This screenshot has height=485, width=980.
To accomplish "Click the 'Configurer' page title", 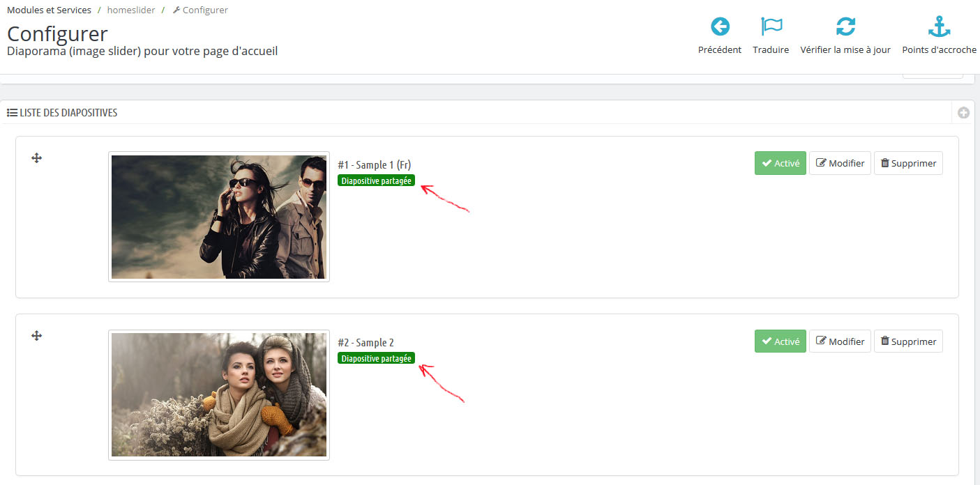I will click(57, 33).
